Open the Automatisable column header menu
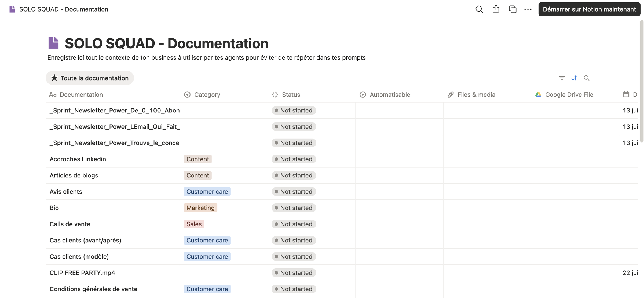The height and width of the screenshot is (298, 644). coord(399,95)
